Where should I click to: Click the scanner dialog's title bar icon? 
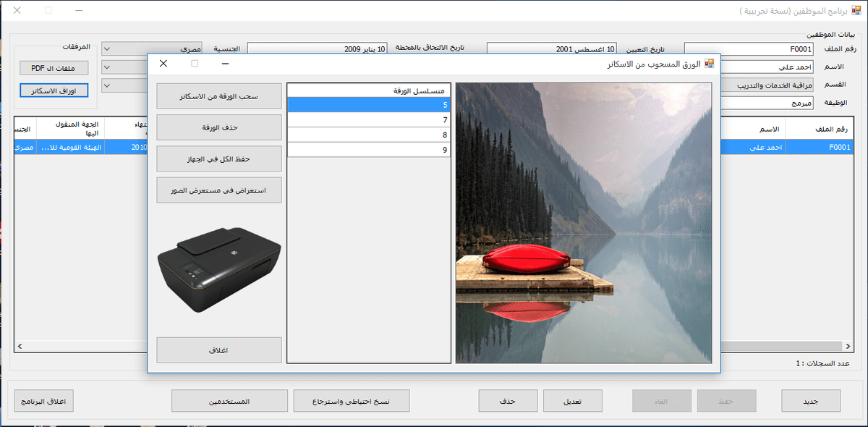click(x=709, y=64)
